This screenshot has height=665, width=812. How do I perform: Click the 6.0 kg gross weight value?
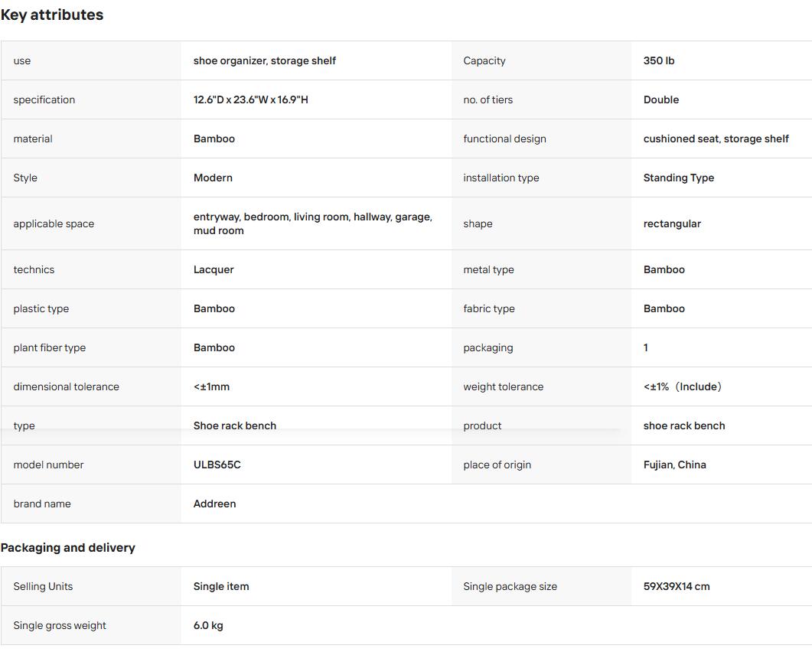tap(208, 625)
